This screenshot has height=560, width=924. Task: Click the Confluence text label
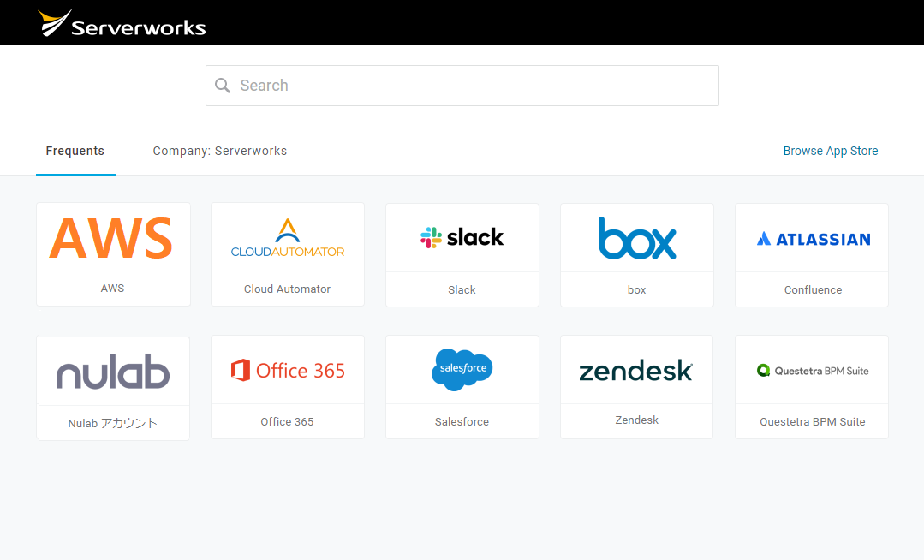pyautogui.click(x=813, y=290)
